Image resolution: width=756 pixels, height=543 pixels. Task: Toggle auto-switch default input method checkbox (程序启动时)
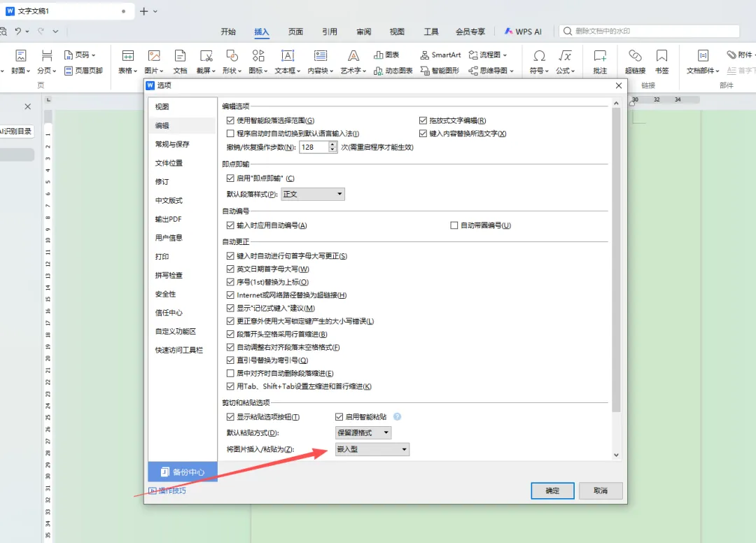(230, 134)
